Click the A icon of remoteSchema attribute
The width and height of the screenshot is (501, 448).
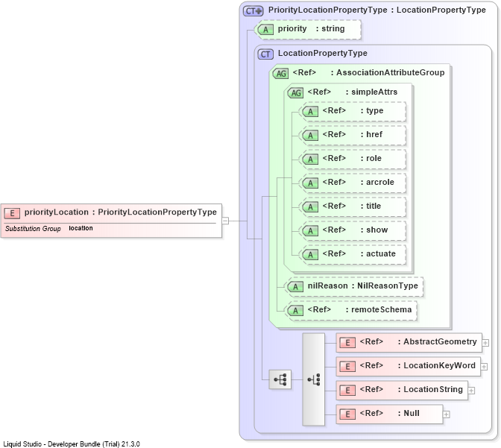pos(295,311)
